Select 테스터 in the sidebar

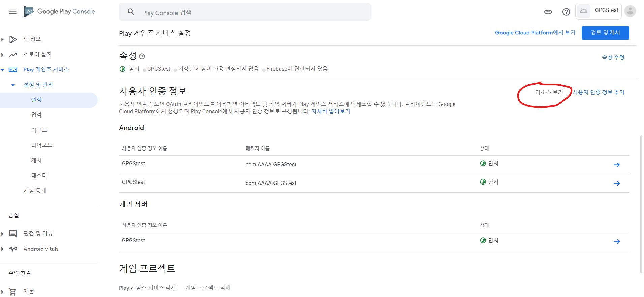pyautogui.click(x=39, y=175)
